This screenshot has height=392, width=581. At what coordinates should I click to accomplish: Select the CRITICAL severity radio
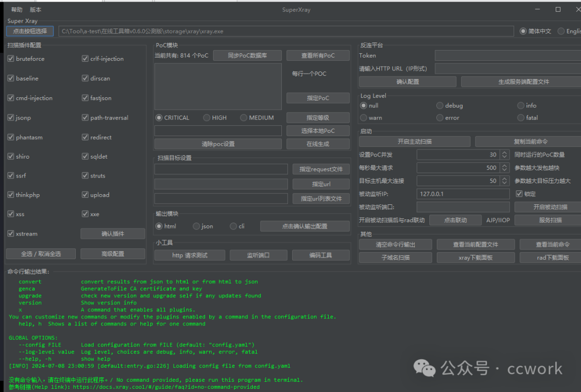pos(159,117)
